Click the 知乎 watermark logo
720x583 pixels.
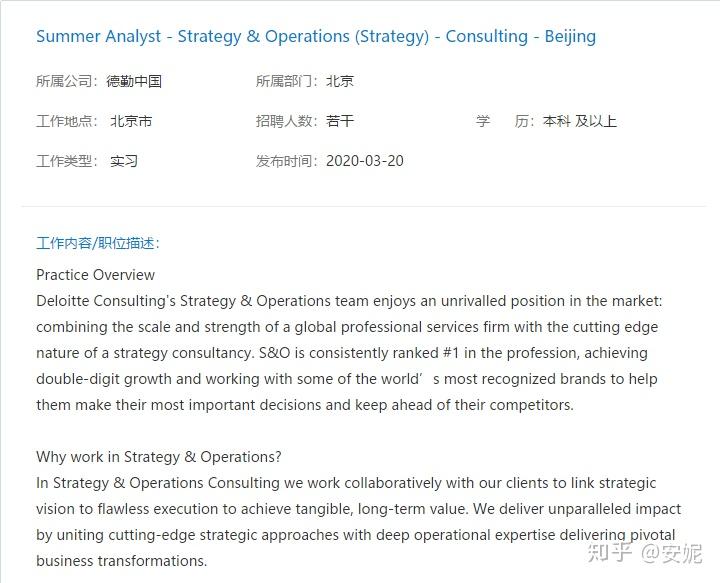coord(610,551)
